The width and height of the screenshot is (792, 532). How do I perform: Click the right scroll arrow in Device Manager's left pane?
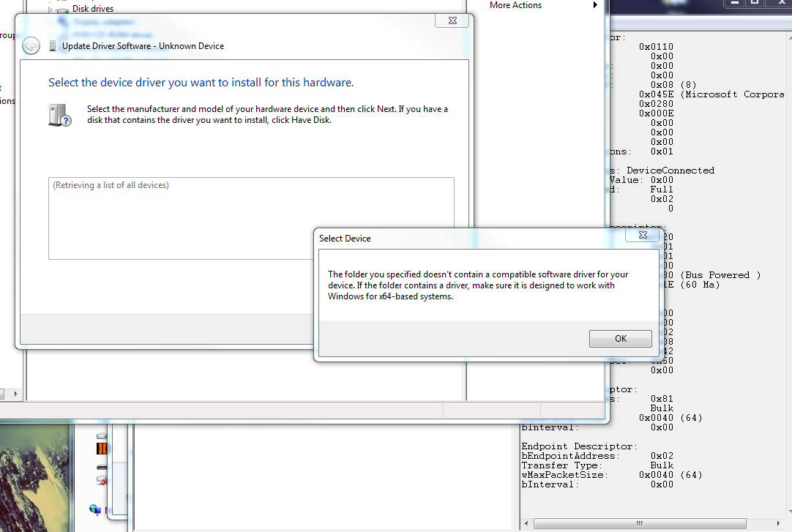[15, 394]
